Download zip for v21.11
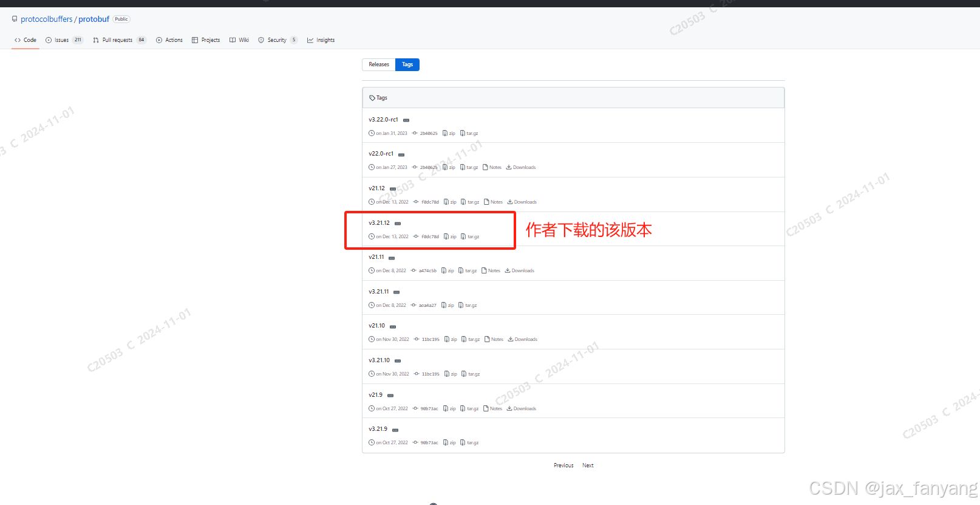The height and width of the screenshot is (505, 980). pyautogui.click(x=447, y=270)
